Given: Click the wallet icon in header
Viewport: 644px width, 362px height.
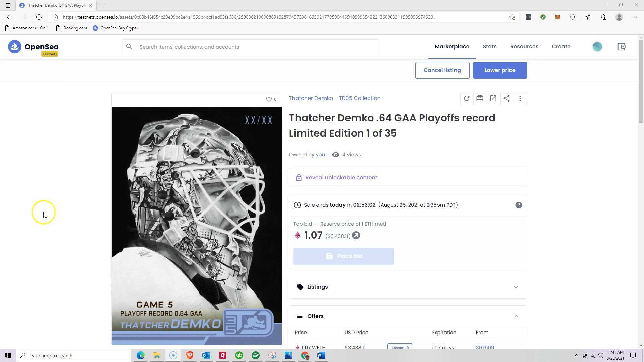Looking at the screenshot, I should tap(621, 47).
